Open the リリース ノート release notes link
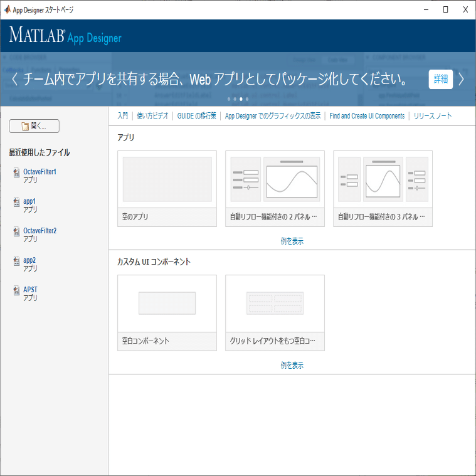476x476 pixels. tap(433, 115)
